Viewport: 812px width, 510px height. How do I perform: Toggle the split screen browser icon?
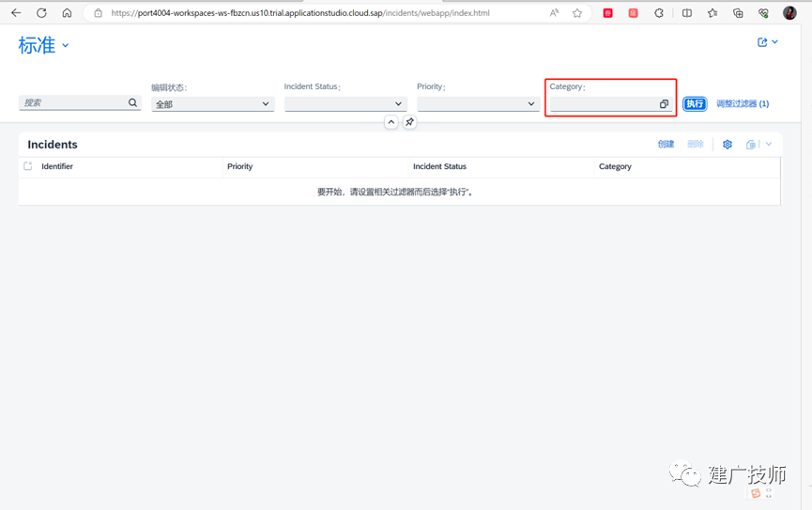(686, 13)
